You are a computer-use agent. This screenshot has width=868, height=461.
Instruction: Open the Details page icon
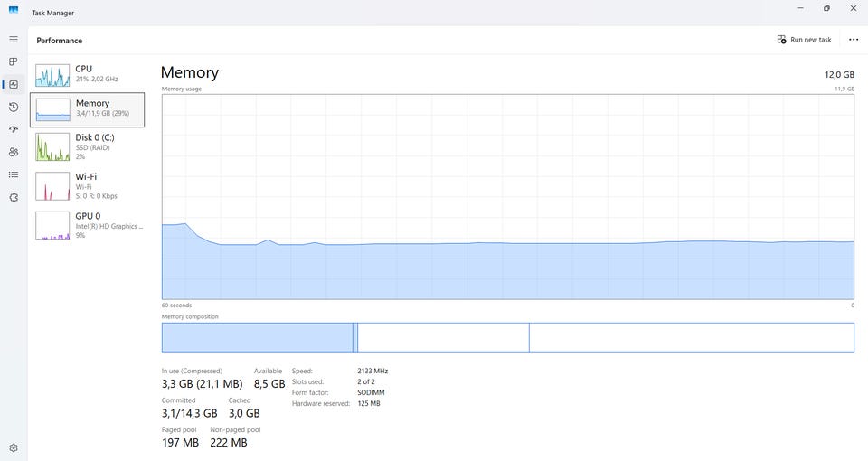click(x=14, y=174)
